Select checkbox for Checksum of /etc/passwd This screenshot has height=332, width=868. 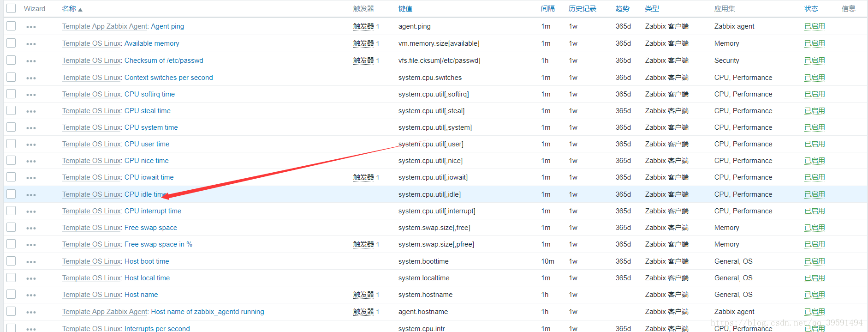(11, 60)
